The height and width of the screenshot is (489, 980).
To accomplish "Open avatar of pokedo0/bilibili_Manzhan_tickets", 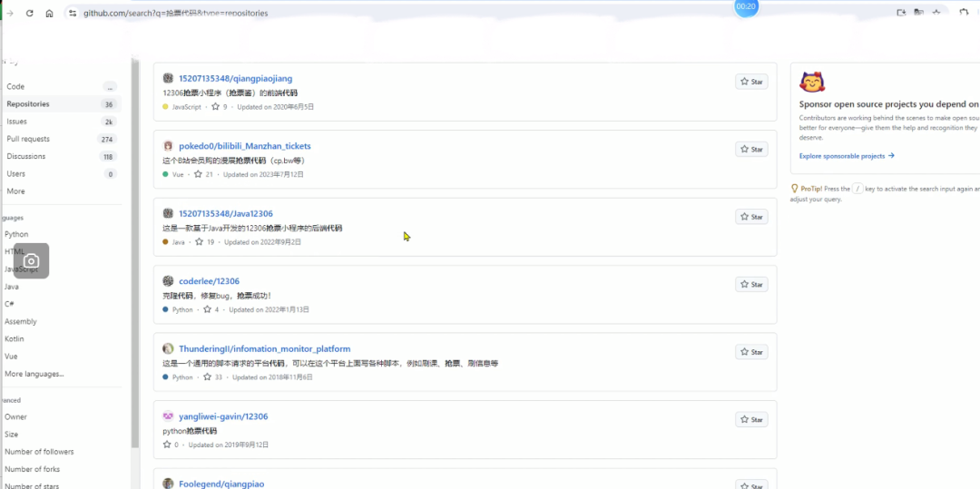I will [x=168, y=146].
